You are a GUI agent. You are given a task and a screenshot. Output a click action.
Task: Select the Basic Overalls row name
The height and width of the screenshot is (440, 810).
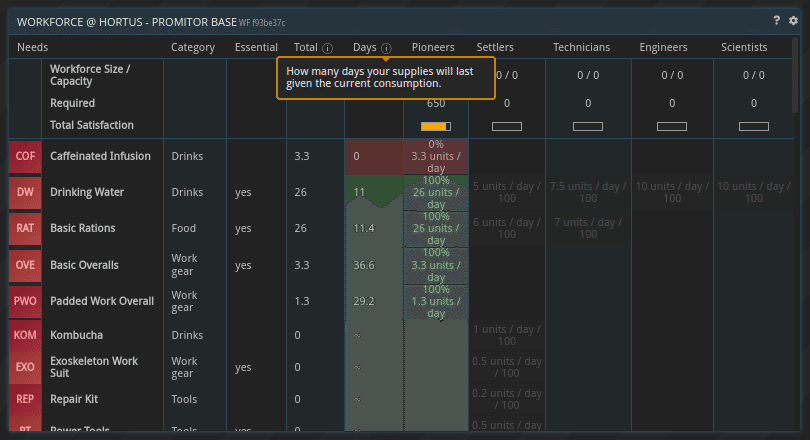click(x=84, y=265)
